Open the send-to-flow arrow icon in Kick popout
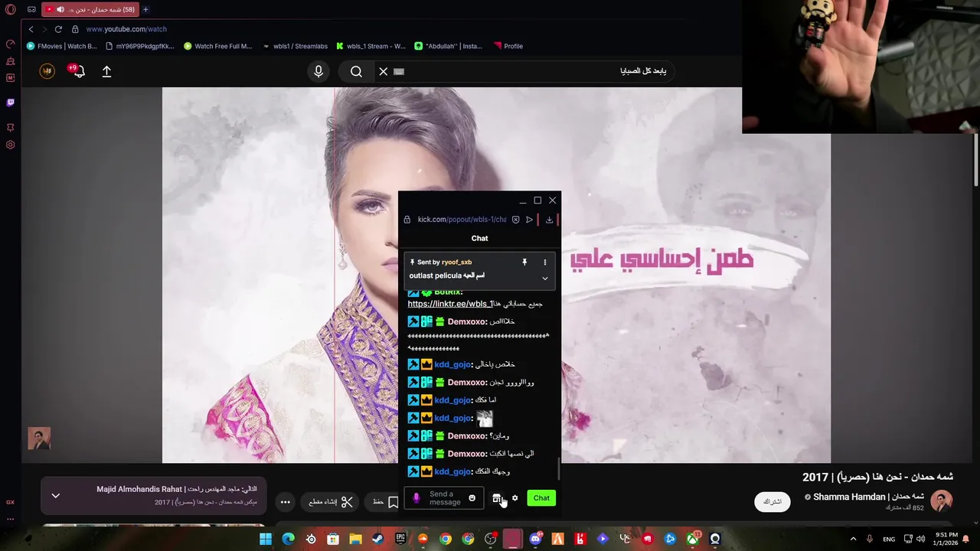Screen dimensions: 980x551 pos(529,220)
